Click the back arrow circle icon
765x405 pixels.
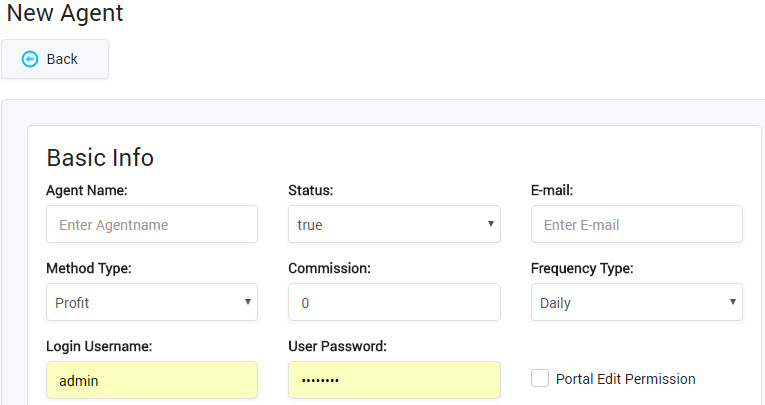30,59
